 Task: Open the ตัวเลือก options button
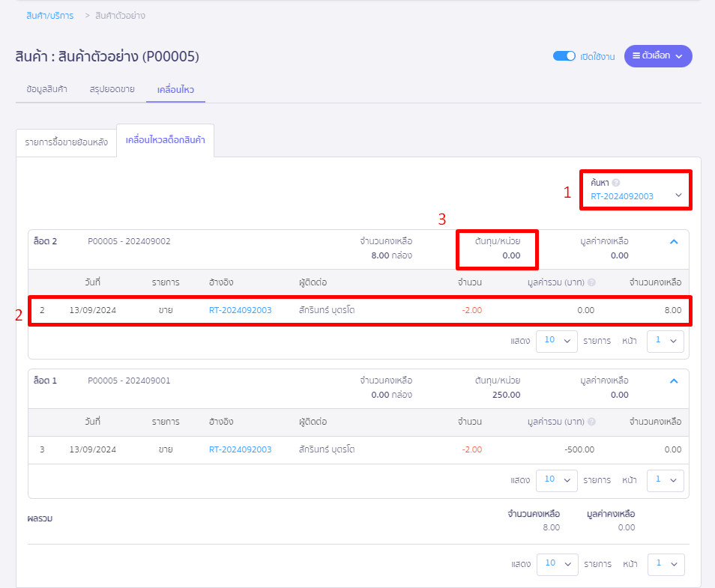(657, 56)
